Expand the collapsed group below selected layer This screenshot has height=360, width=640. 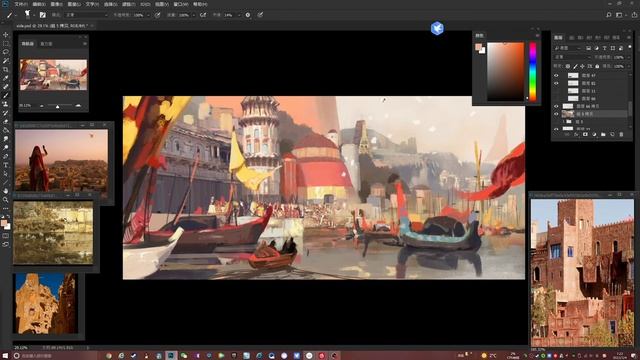[564, 122]
